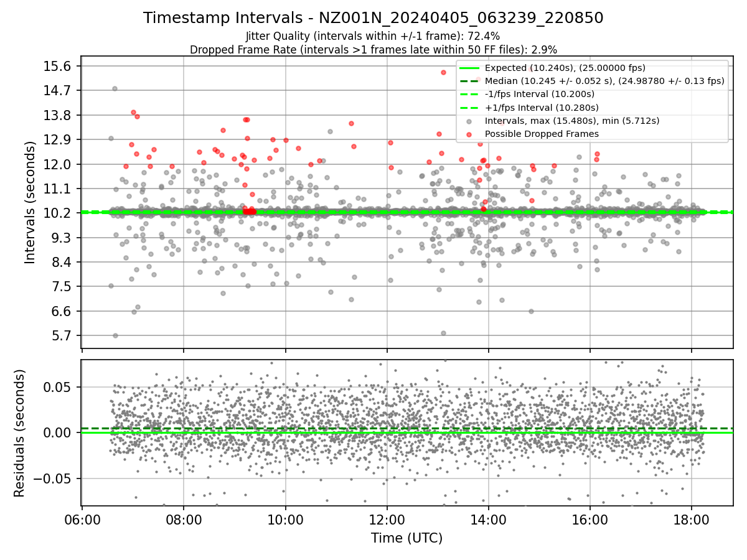Click the y-axis tick label 10.2
The height and width of the screenshot is (560, 747).
(59, 213)
